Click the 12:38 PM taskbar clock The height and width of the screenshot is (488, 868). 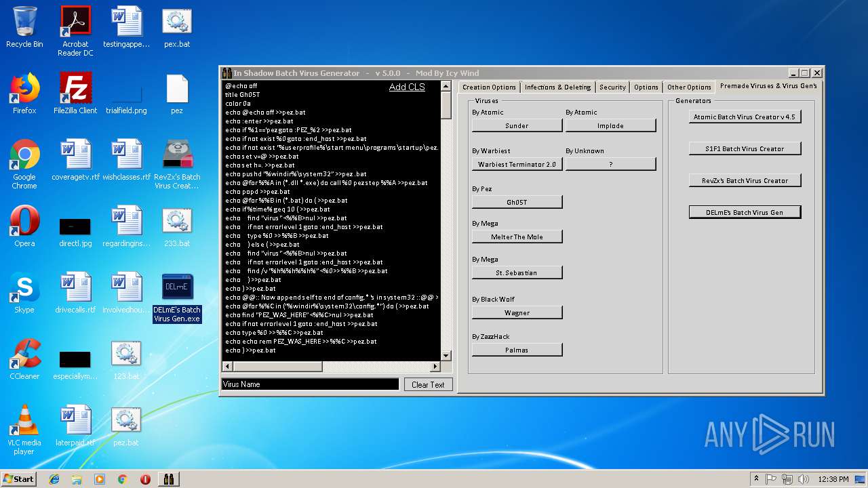(833, 479)
